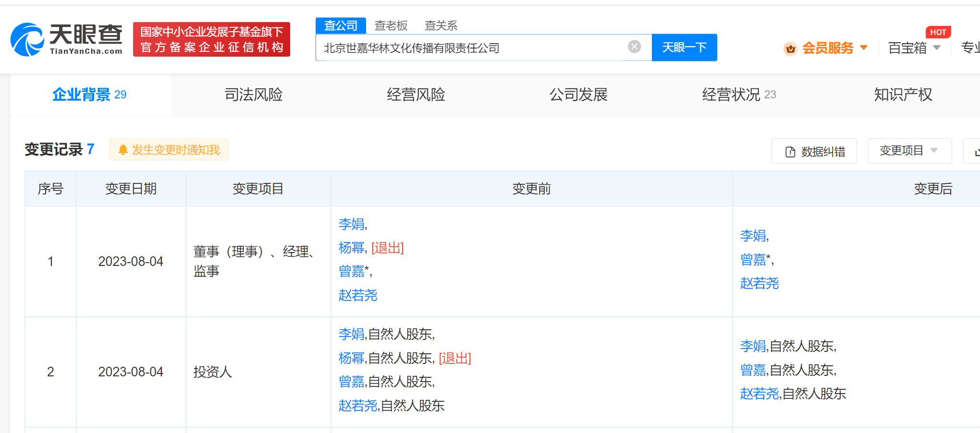Click the 变更项目 column header
Image resolution: width=980 pixels, height=433 pixels.
258,189
